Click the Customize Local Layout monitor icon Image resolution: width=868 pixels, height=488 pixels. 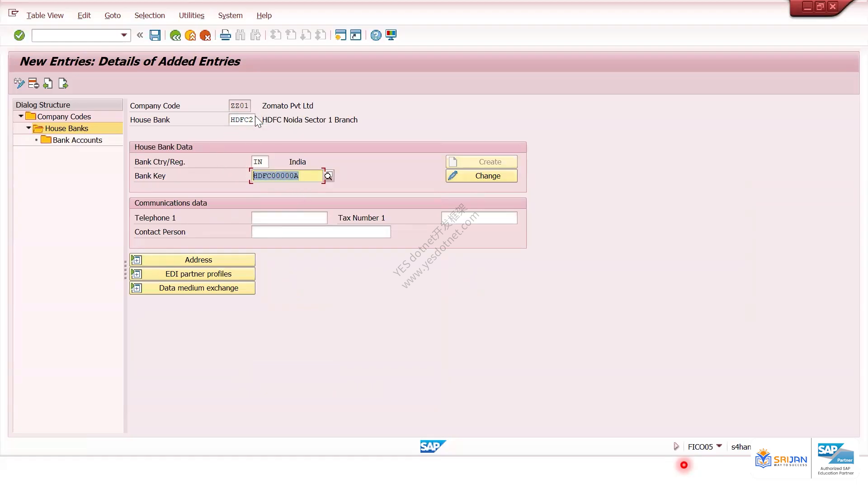tap(391, 35)
